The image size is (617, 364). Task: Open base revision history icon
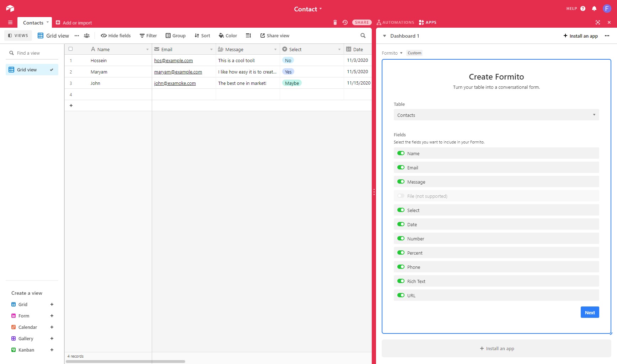click(x=345, y=22)
